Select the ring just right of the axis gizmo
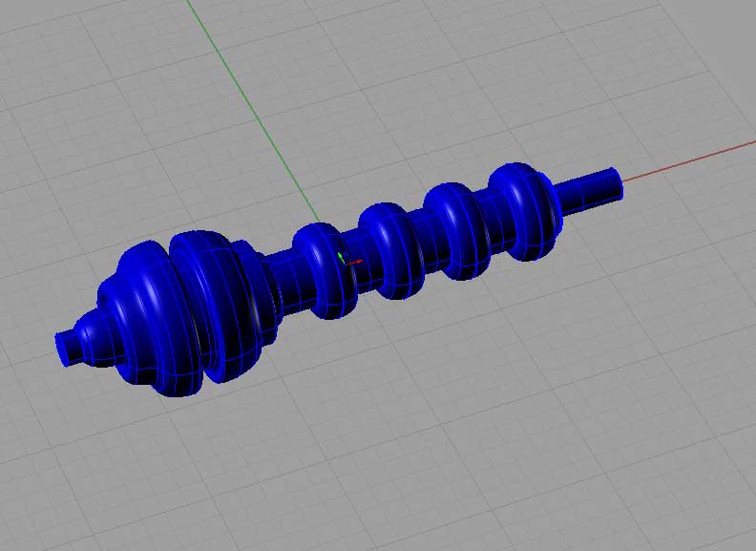Screen dimensions: 756x551 (x=391, y=248)
